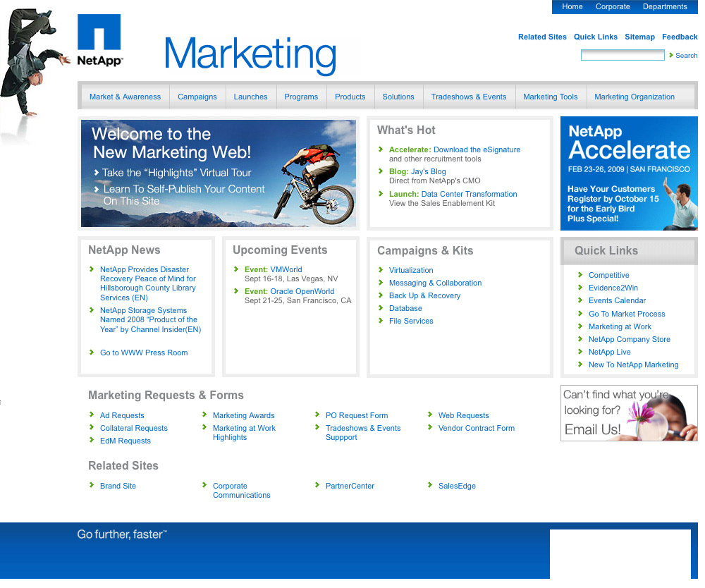Open SalesEdge related link
The width and height of the screenshot is (705, 588).
click(457, 486)
